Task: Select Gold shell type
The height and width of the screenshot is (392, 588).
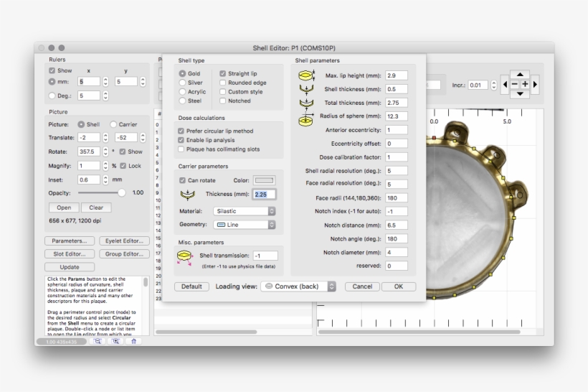Action: [x=182, y=74]
